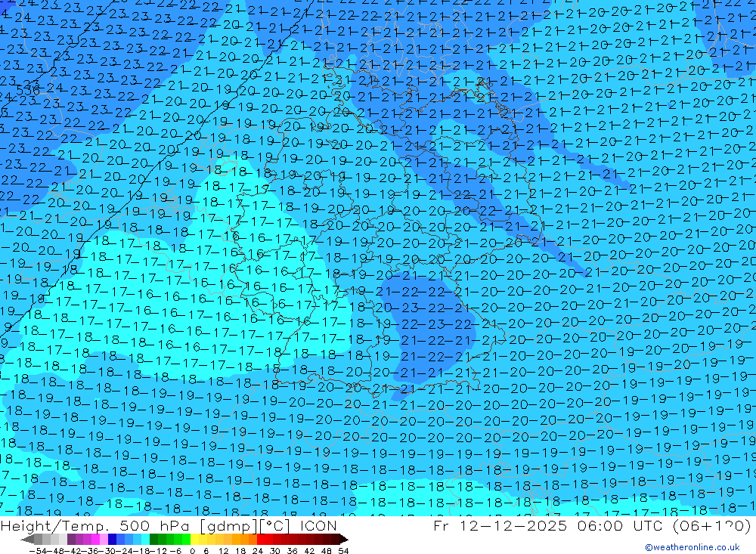The width and height of the screenshot is (756, 554).
Task: Click the '536' height contour label
Action: pos(28,90)
